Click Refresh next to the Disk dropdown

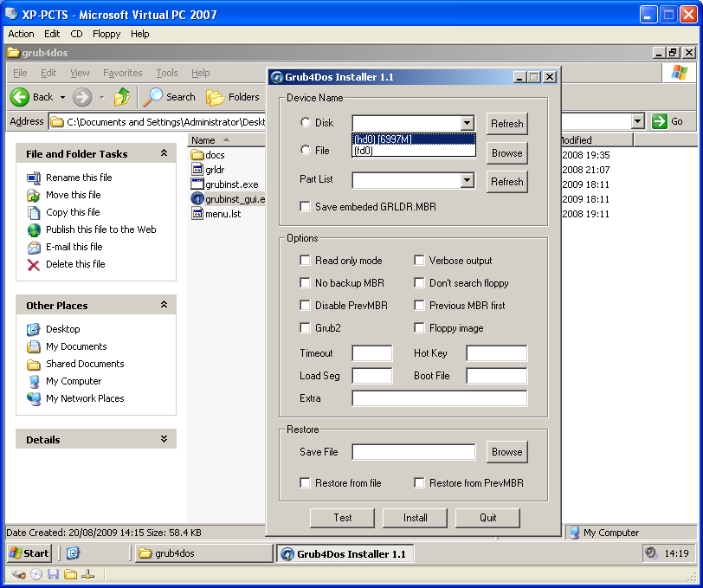507,124
